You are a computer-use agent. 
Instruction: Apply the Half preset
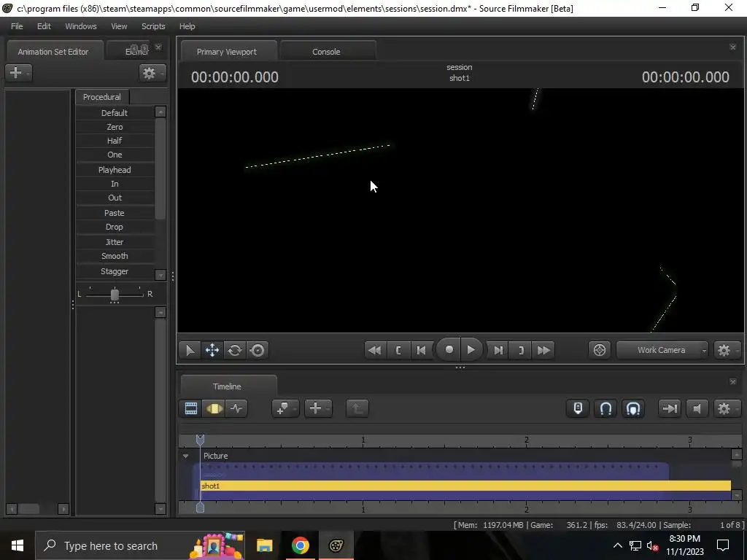click(x=115, y=141)
